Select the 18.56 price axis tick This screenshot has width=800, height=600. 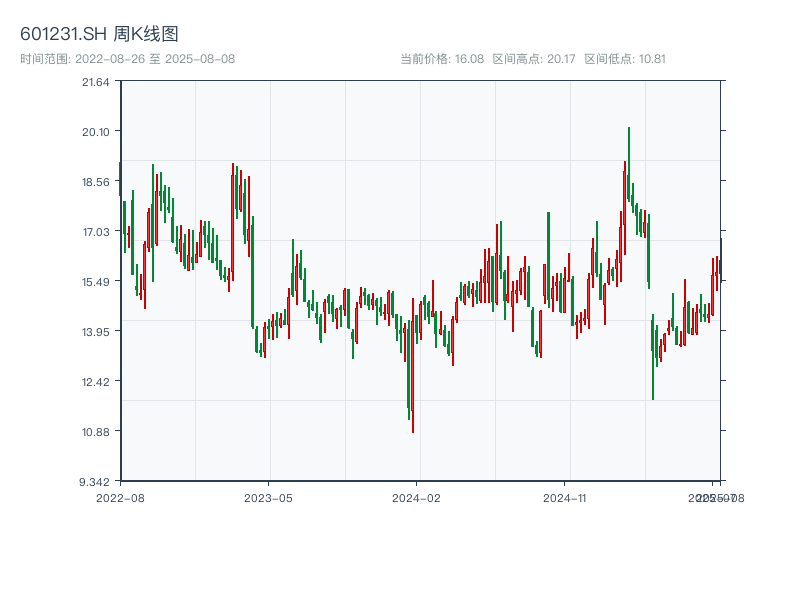(96, 182)
